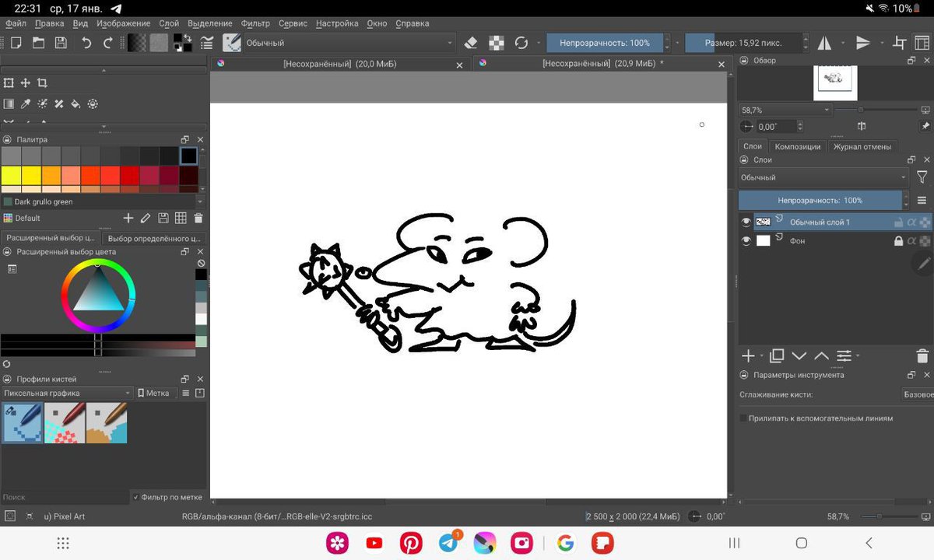Delete the selected layer with the trash icon
This screenshot has width=934, height=560.
tap(922, 356)
